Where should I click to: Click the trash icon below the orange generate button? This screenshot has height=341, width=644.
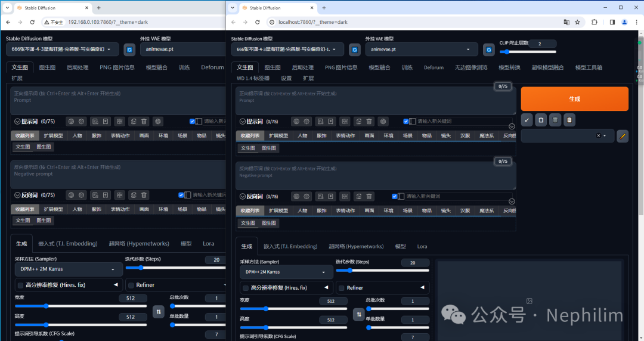[555, 120]
